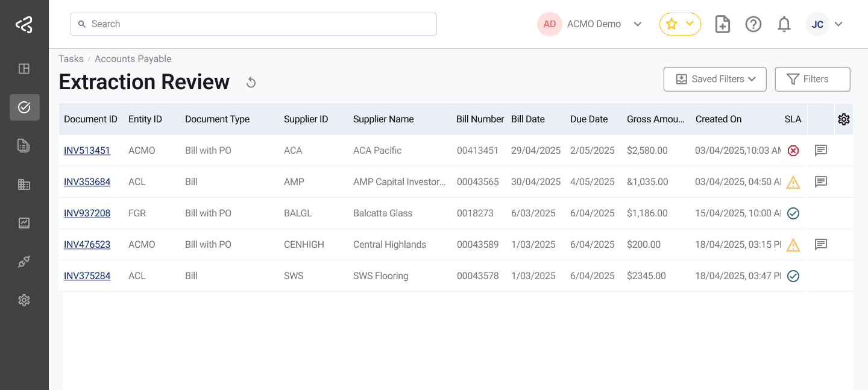Click SLA warning triangle for INV476523
Image resolution: width=868 pixels, height=390 pixels.
click(793, 245)
